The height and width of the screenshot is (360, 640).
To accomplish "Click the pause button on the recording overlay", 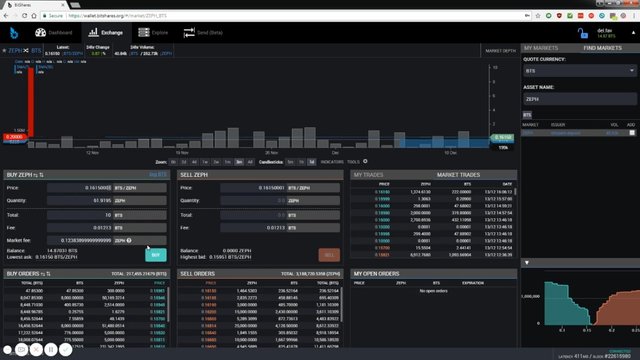I will [51, 350].
